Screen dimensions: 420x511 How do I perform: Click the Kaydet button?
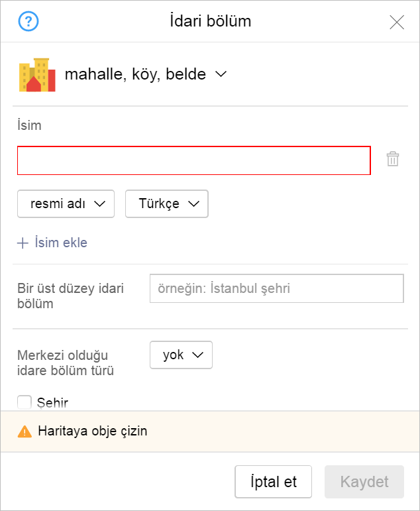coord(364,482)
